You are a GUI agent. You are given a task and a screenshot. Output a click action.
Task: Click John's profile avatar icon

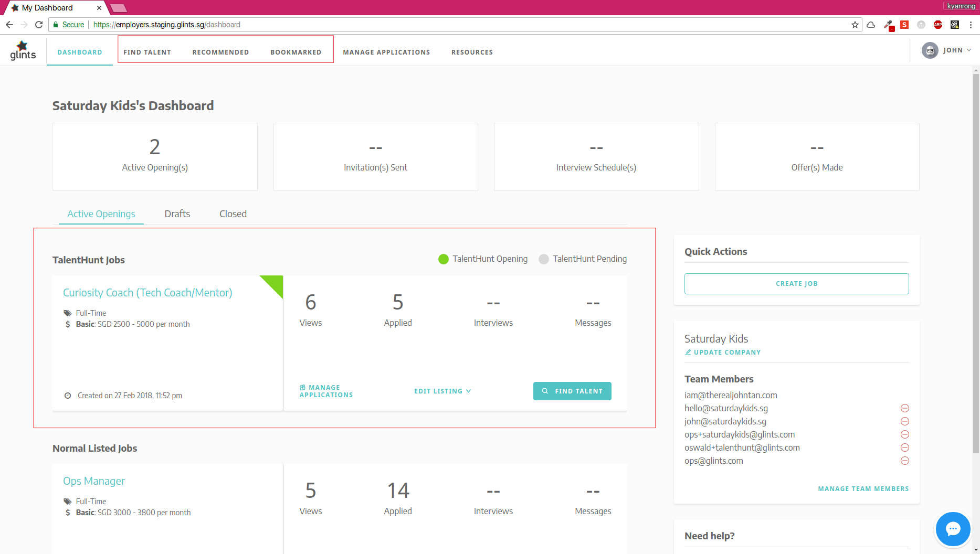pyautogui.click(x=929, y=50)
